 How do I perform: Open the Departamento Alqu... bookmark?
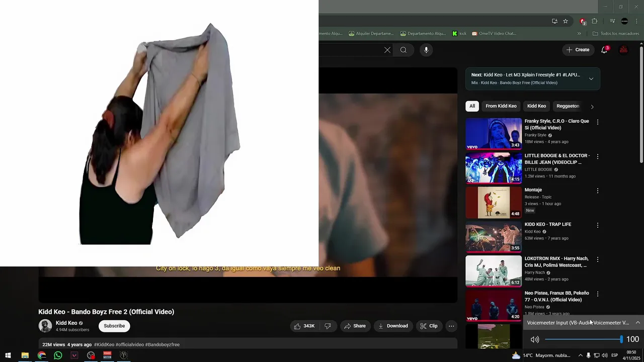[423, 34]
